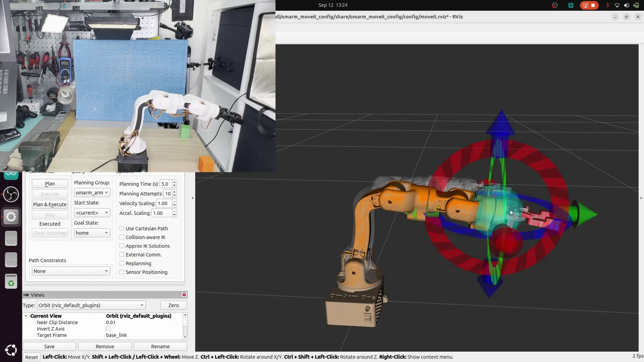Toggle External Comm. checkbox
Image resolution: width=644 pixels, height=362 pixels.
[x=122, y=255]
